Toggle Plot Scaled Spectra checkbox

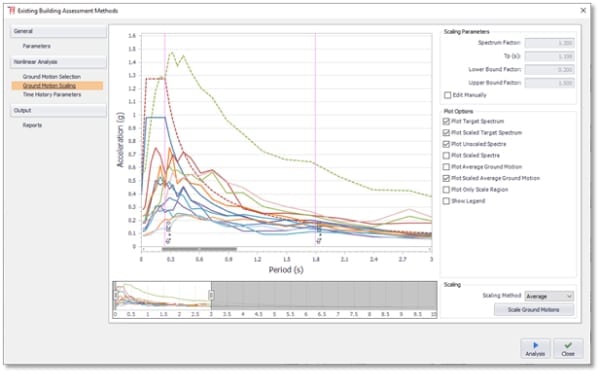coord(446,155)
